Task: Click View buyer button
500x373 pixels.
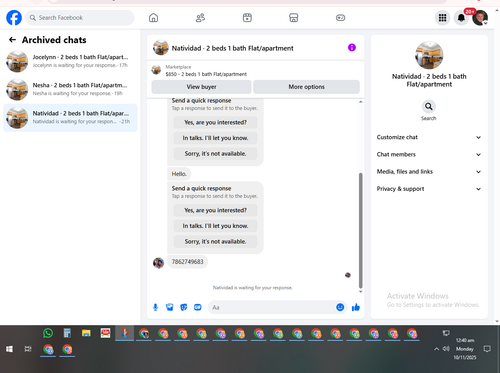Action: pos(201,87)
